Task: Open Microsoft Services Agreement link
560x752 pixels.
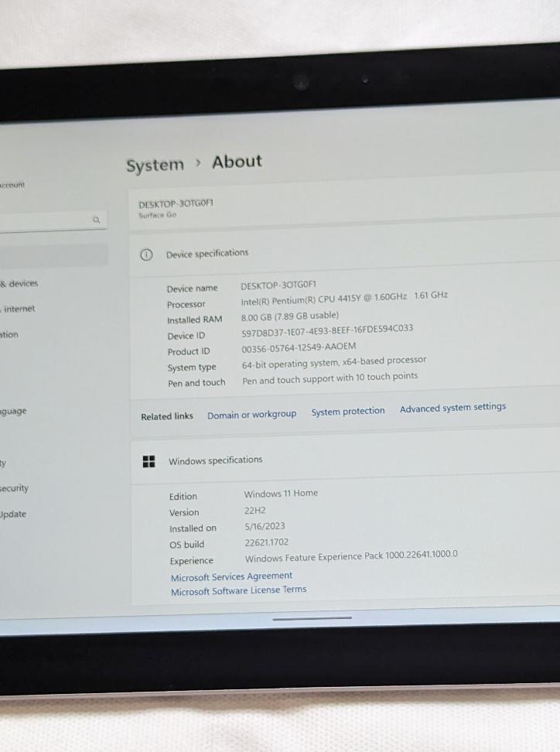Action: coord(231,576)
